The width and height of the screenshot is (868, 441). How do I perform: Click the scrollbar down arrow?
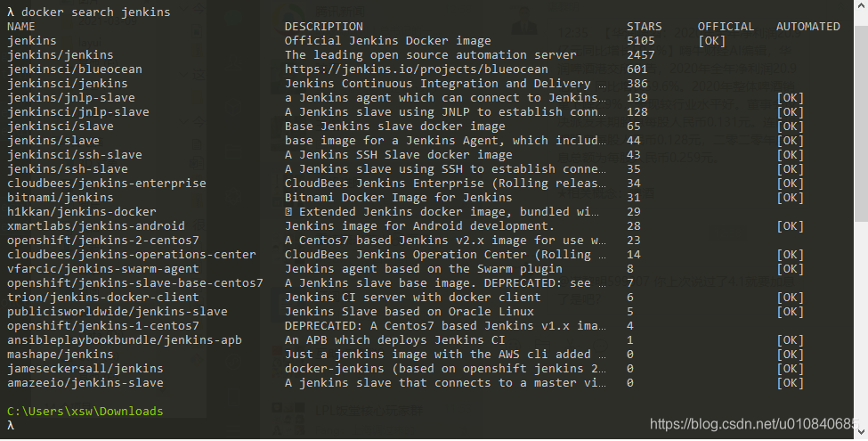[x=862, y=433]
